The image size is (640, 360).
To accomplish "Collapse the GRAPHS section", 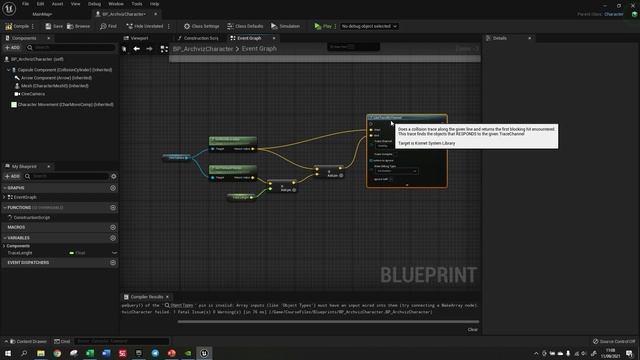I will (x=5, y=188).
